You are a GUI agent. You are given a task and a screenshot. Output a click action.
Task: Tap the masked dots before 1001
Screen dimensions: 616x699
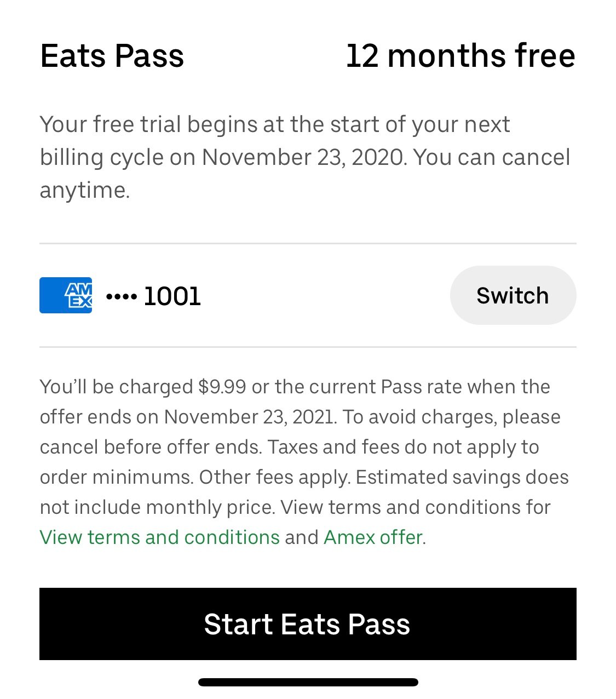click(x=122, y=296)
